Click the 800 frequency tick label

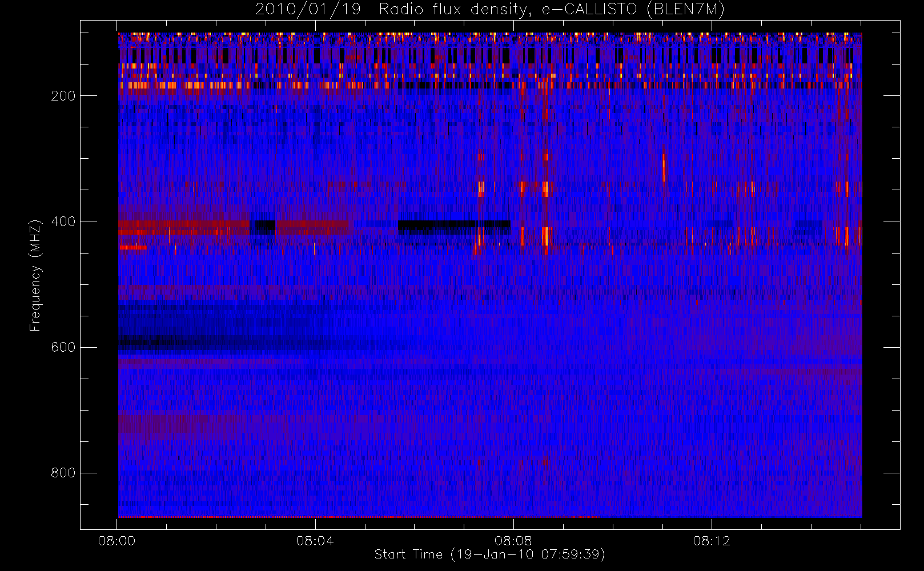63,473
